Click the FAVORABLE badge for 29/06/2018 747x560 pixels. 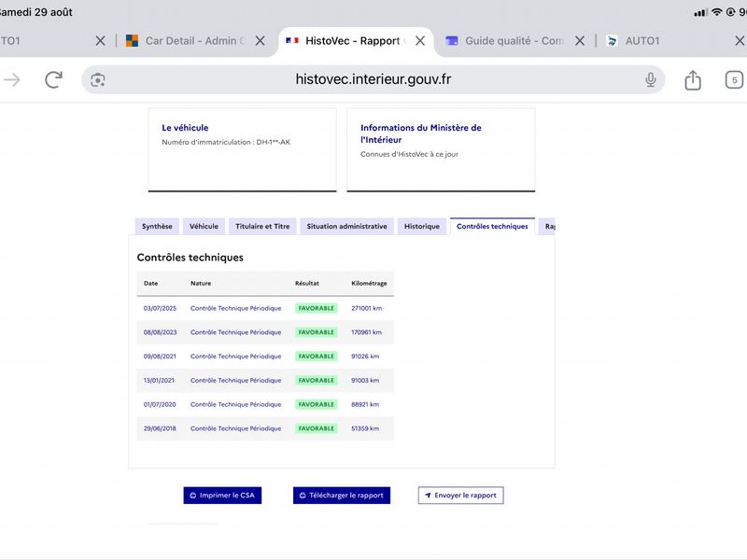(x=316, y=428)
